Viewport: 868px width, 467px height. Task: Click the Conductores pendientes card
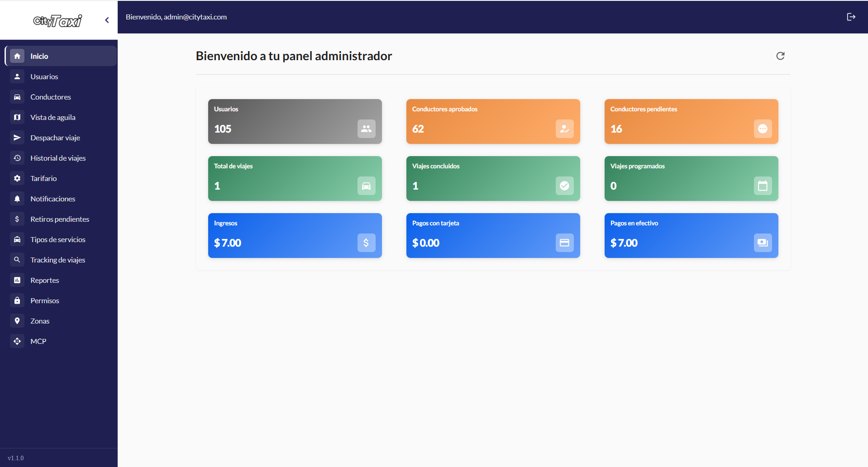tap(691, 121)
